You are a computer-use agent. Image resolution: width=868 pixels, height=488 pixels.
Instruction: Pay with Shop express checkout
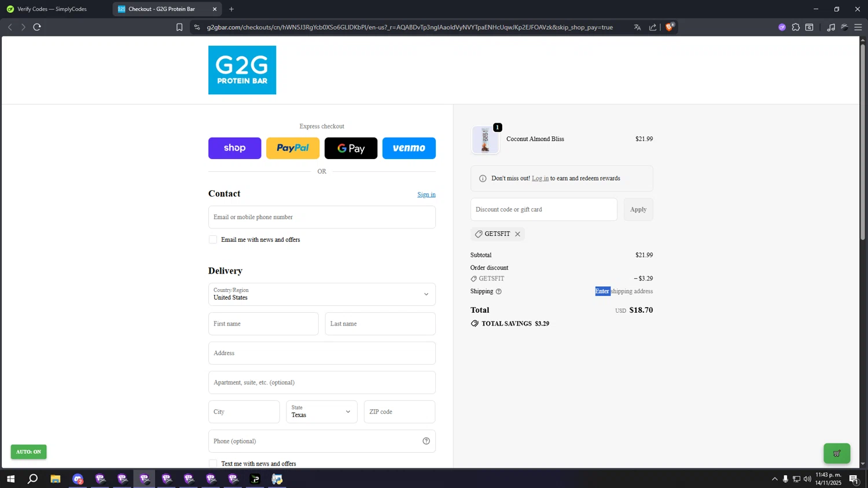pyautogui.click(x=234, y=148)
